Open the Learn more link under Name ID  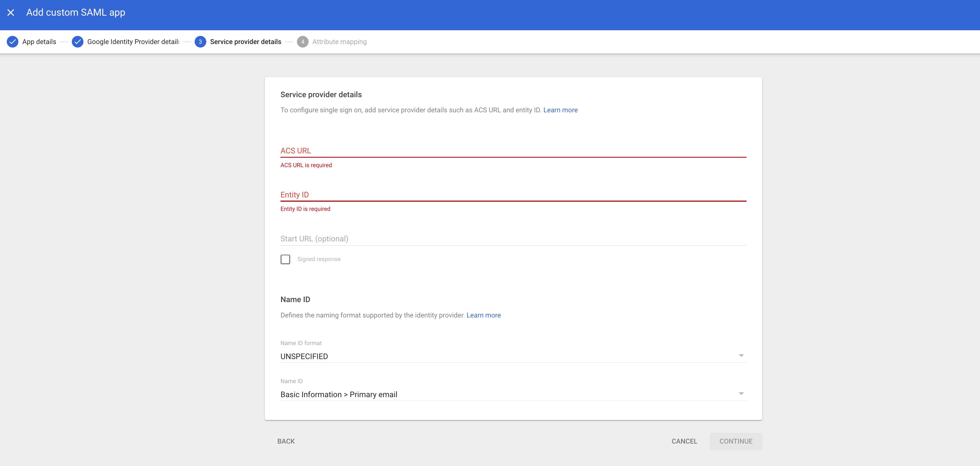tap(483, 315)
